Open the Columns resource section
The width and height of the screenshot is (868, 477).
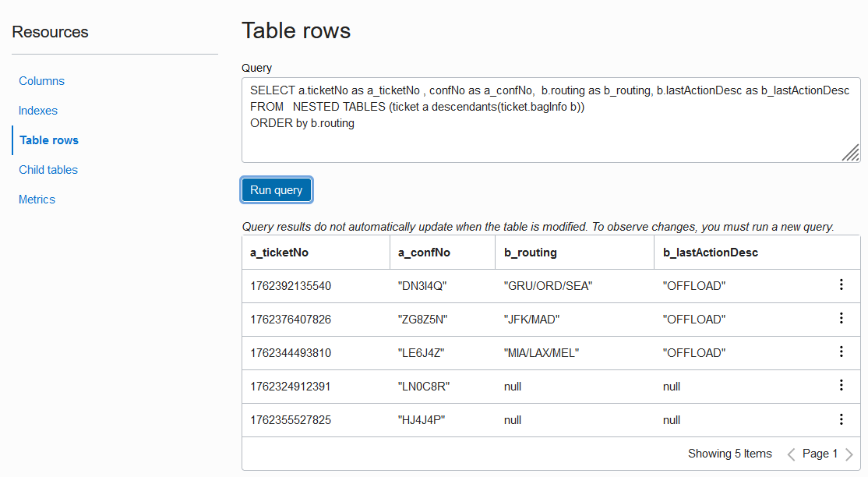42,81
